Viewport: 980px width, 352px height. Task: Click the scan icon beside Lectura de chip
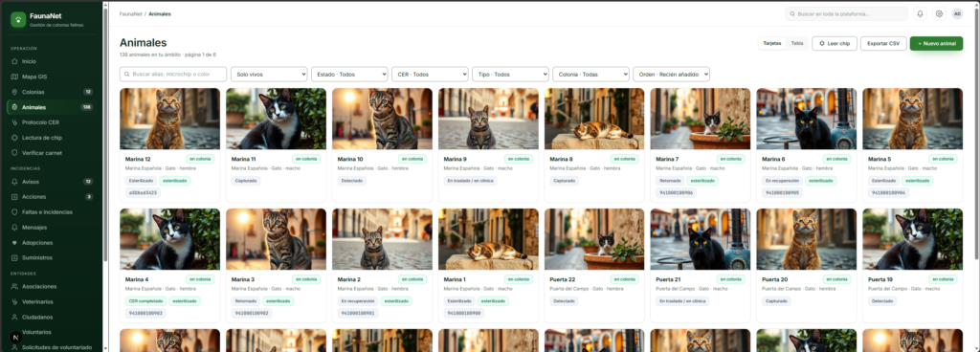pos(15,138)
